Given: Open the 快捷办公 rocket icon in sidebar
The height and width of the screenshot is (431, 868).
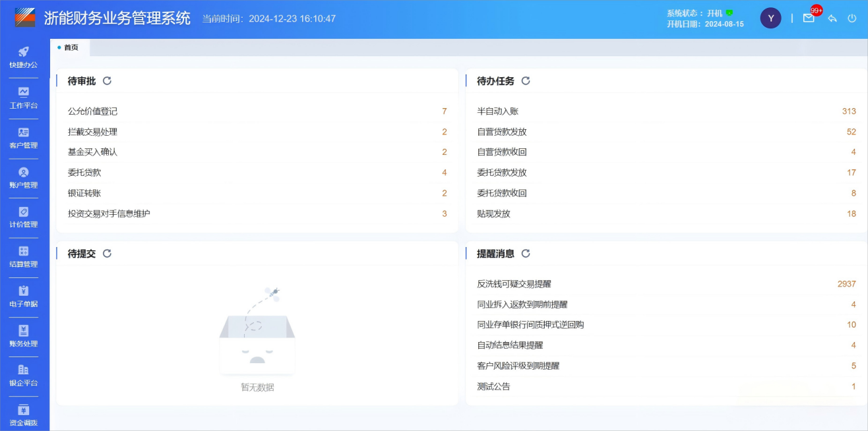Looking at the screenshot, I should (23, 52).
